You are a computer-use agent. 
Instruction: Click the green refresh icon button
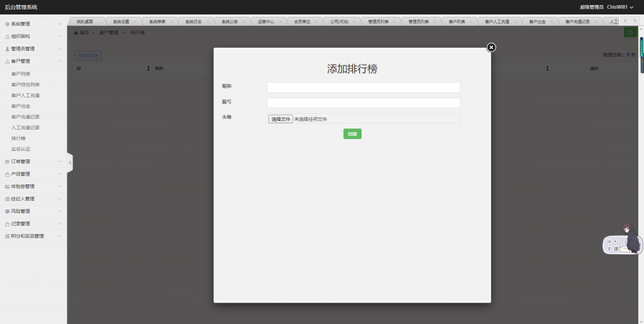[629, 32]
